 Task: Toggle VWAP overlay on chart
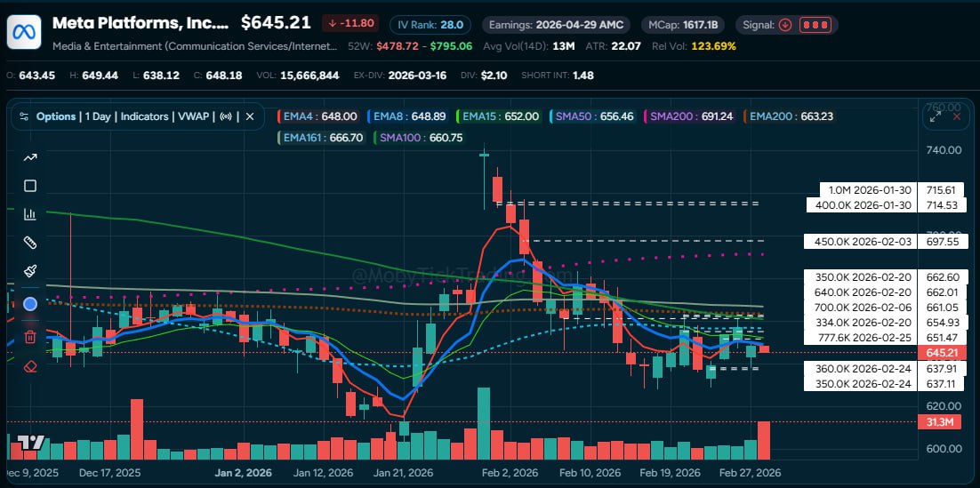(200, 116)
